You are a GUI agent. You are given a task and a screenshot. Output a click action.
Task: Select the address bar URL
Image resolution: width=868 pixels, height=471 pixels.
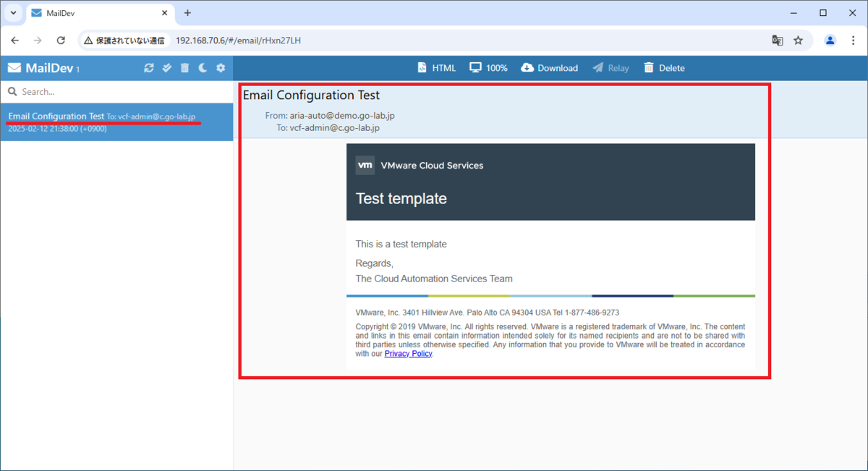tap(238, 41)
